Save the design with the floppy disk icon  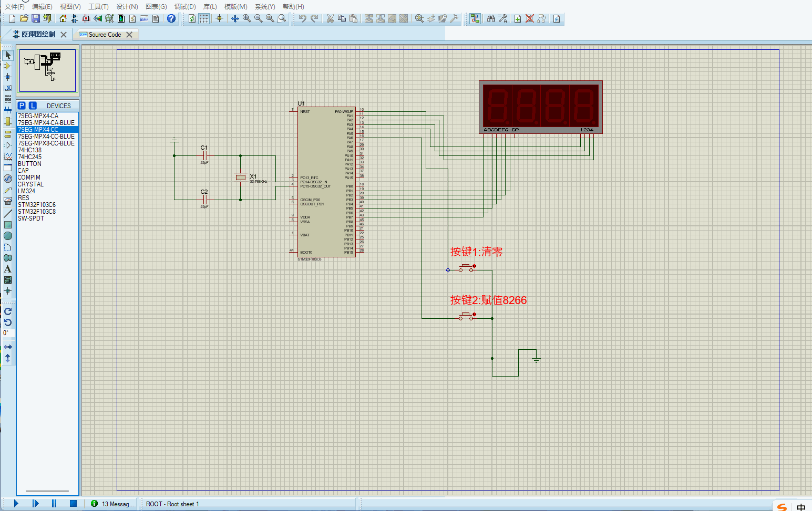click(x=36, y=18)
